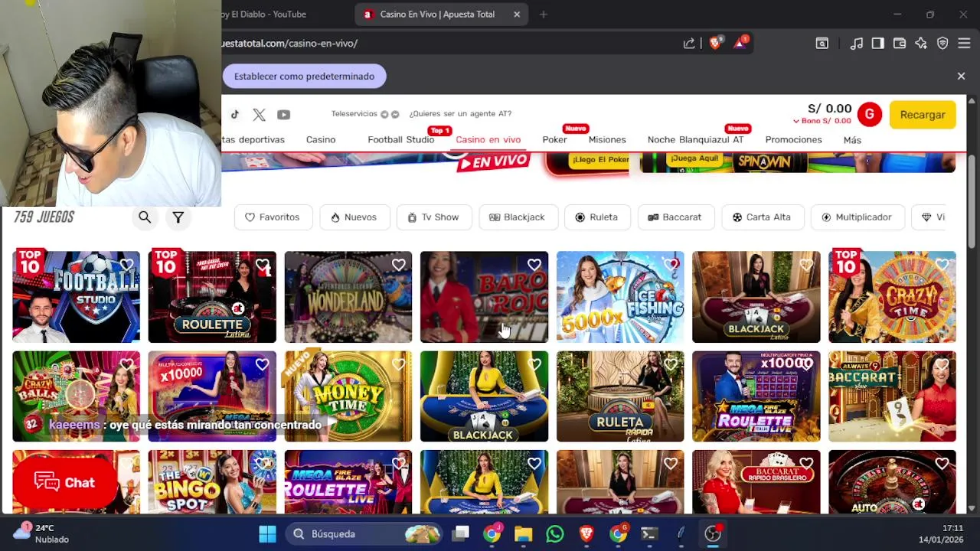Open the Brave Wallet icon

pos(900,44)
